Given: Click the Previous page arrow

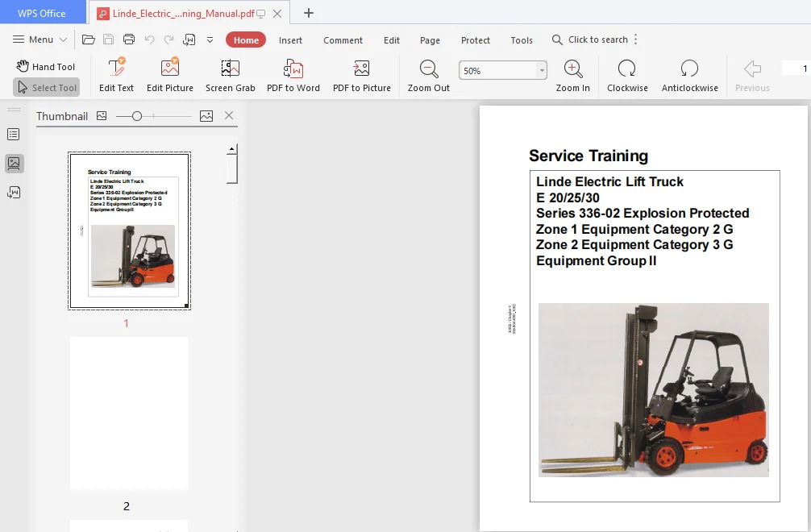Looking at the screenshot, I should click(752, 75).
